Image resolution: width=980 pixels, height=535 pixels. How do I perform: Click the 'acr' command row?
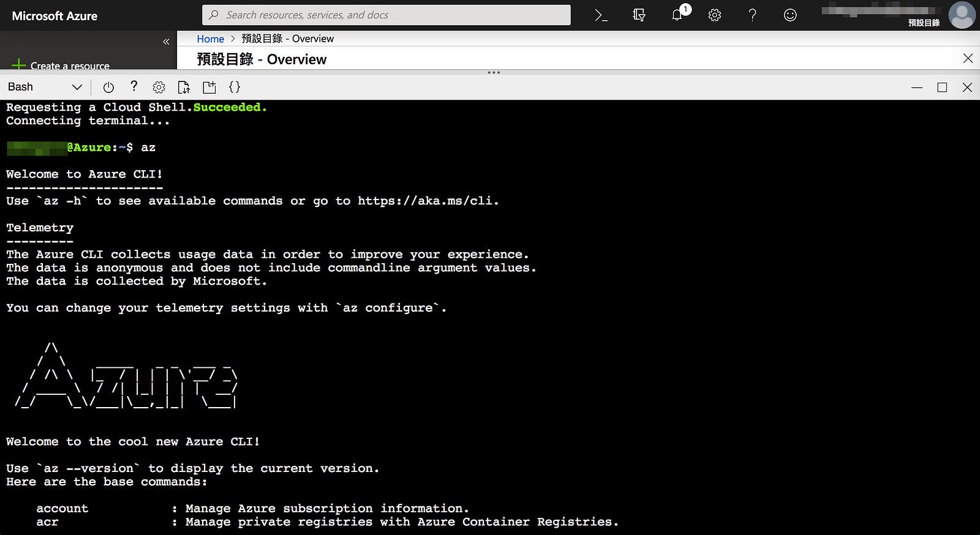[x=327, y=522]
